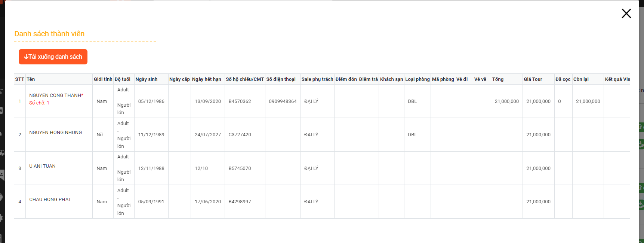The image size is (644, 243).
Task: Select DBL room type for Nguyen Hong Nhung
Action: [412, 135]
